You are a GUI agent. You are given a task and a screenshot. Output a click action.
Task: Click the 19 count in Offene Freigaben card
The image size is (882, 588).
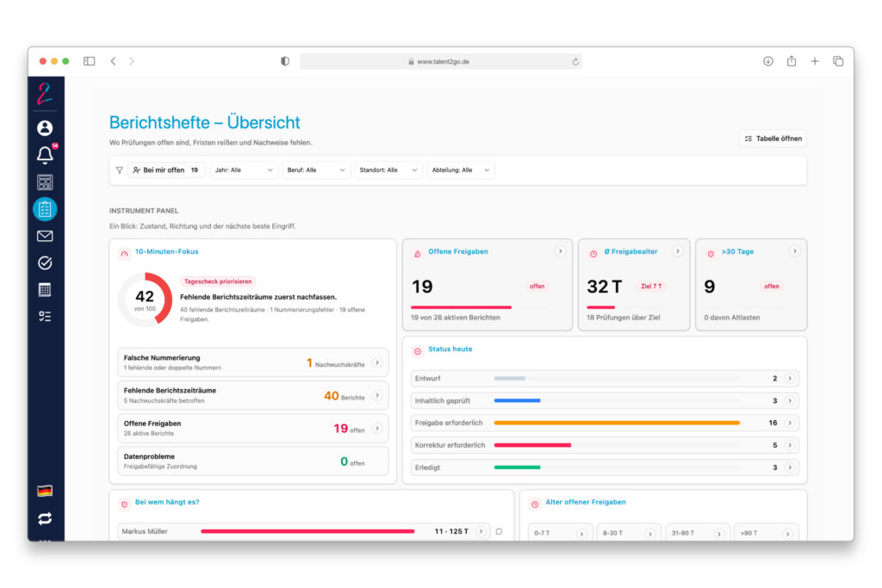coord(422,287)
